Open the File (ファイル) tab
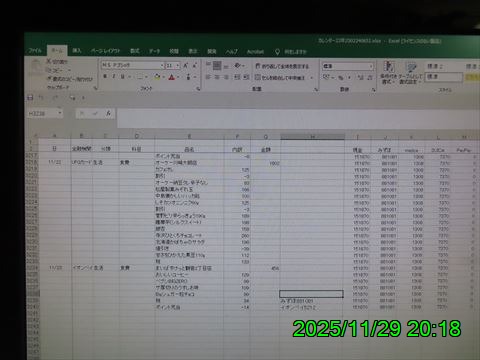 pyautogui.click(x=35, y=50)
